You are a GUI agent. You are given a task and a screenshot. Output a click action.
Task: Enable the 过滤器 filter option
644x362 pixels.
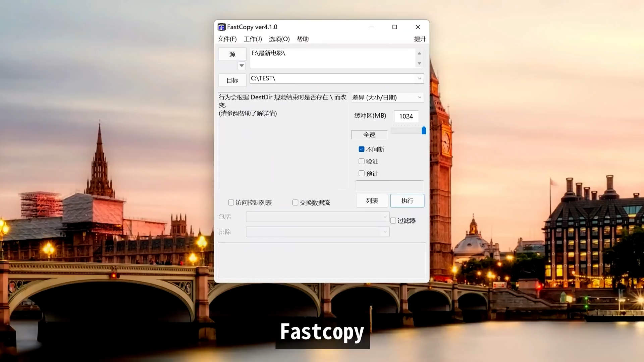tap(393, 220)
